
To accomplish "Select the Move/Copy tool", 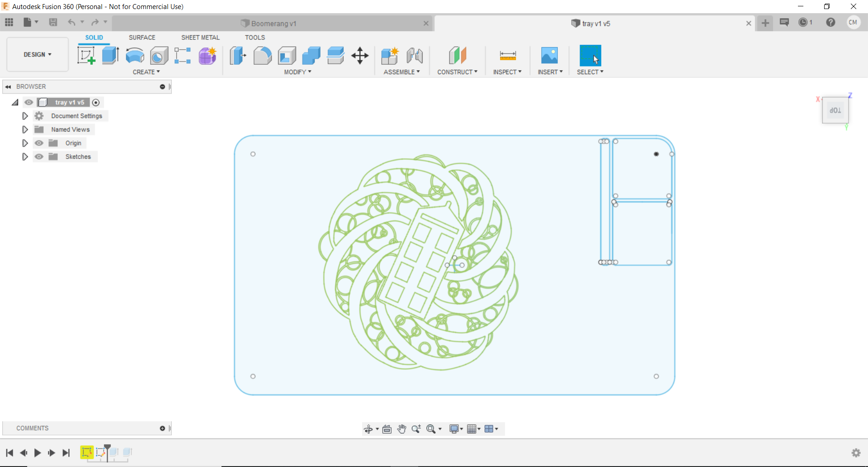I will pyautogui.click(x=360, y=56).
